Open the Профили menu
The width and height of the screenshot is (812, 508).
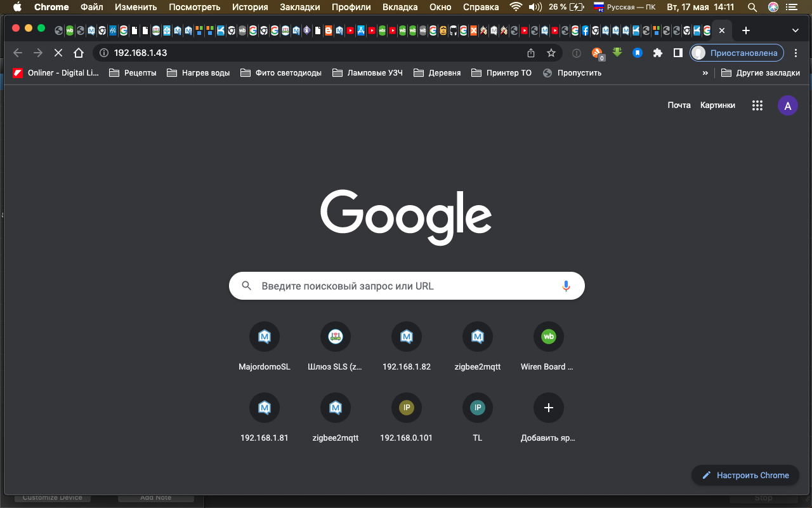[x=351, y=7]
